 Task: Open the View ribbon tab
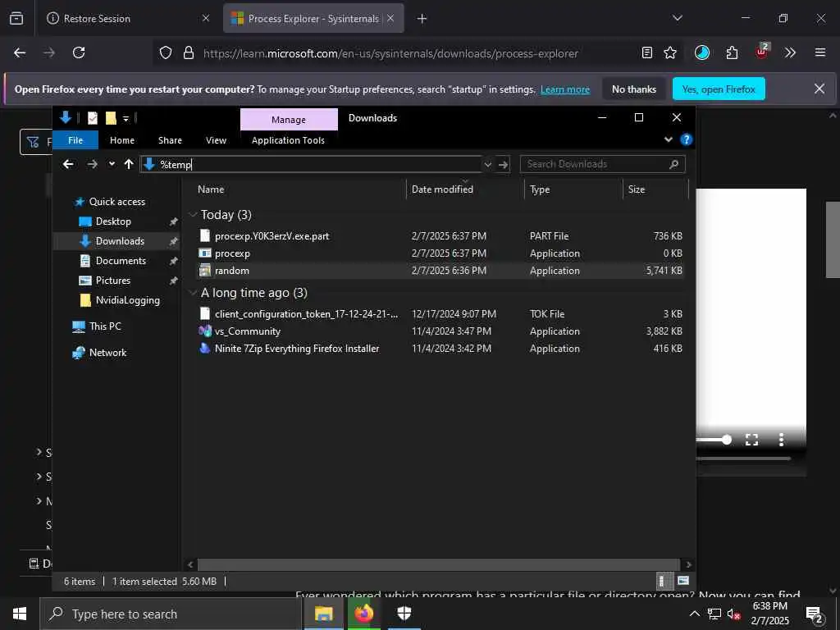point(216,139)
